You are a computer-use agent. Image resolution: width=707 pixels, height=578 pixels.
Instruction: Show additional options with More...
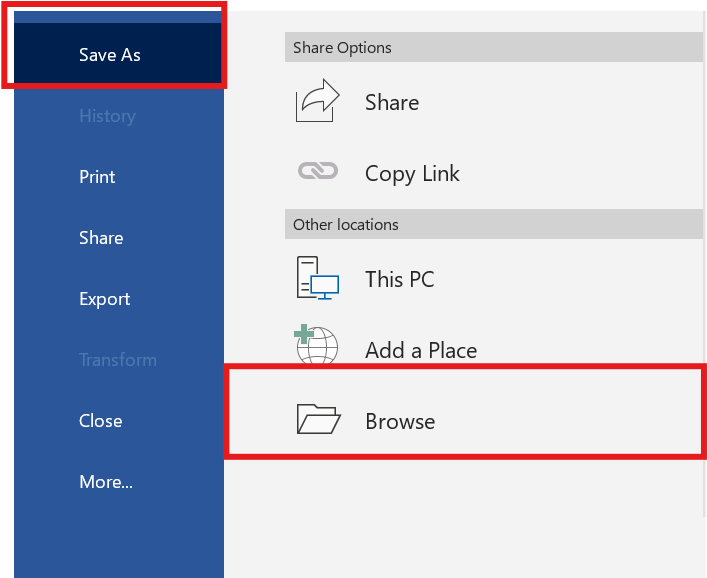click(x=106, y=482)
